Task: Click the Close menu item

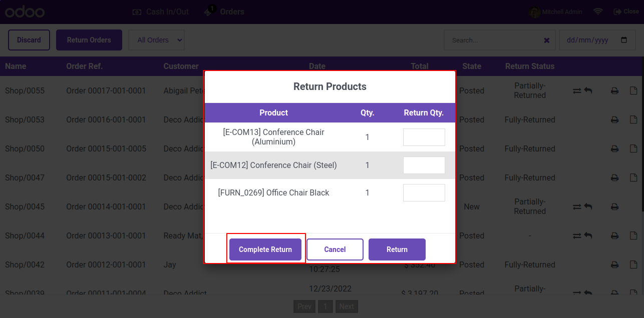Action: (x=626, y=11)
